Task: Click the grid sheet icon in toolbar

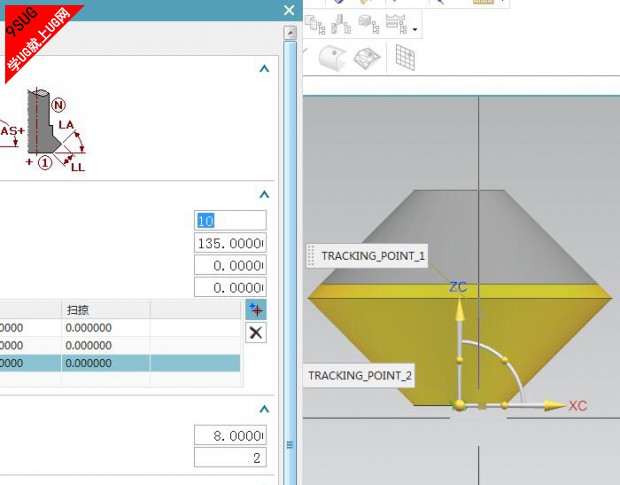Action: click(405, 57)
